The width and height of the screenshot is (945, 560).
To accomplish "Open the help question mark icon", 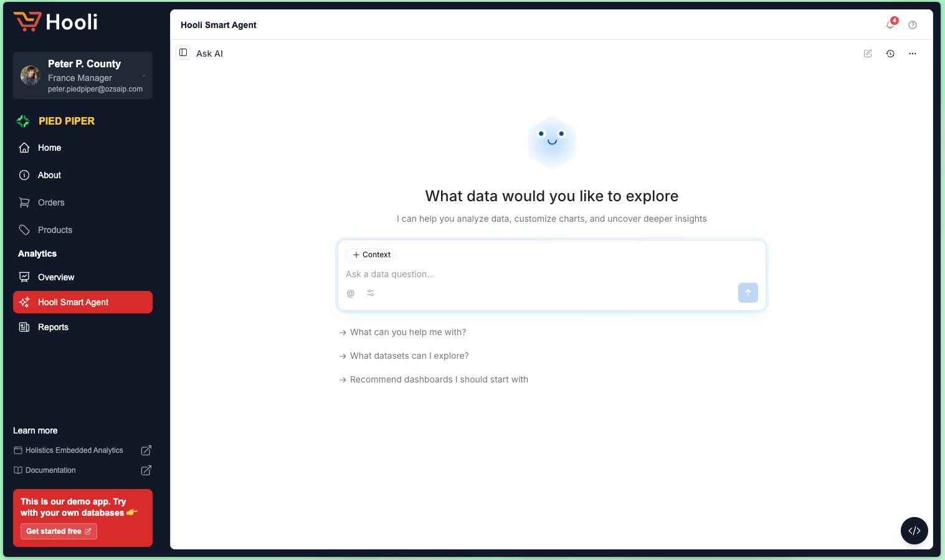I will tap(913, 25).
